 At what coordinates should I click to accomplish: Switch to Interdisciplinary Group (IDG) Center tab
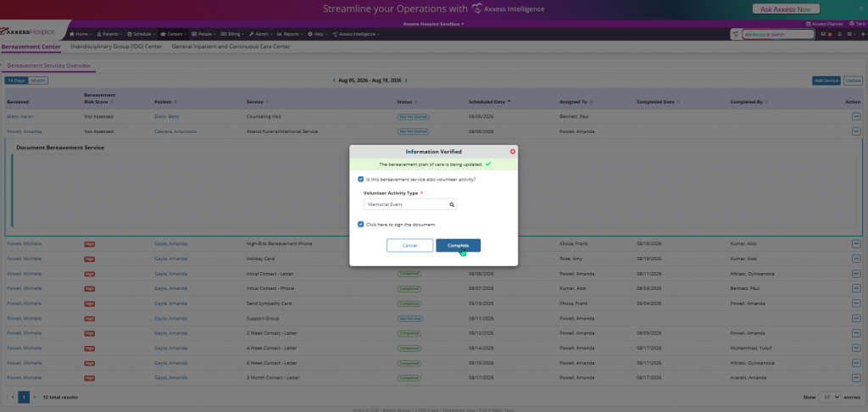click(116, 47)
